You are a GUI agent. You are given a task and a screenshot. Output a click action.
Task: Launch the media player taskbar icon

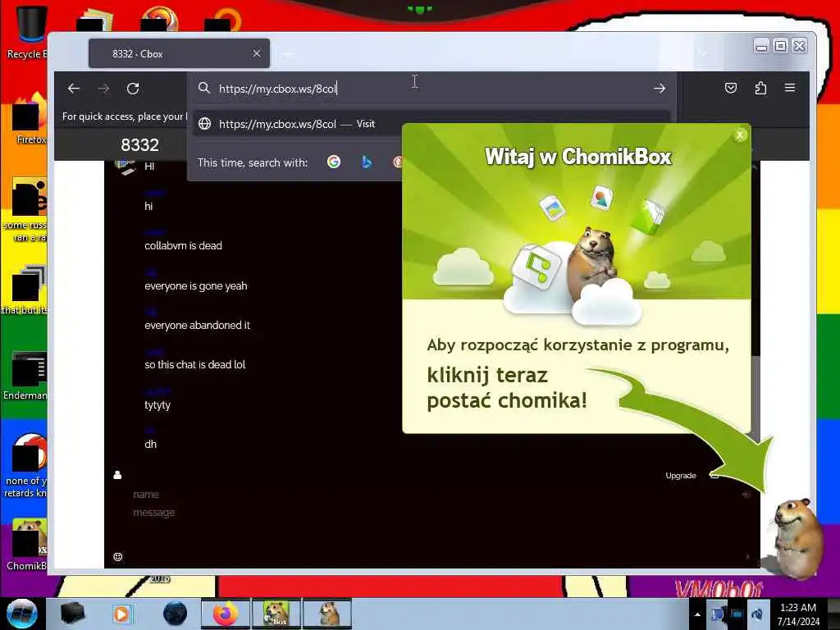(x=121, y=614)
